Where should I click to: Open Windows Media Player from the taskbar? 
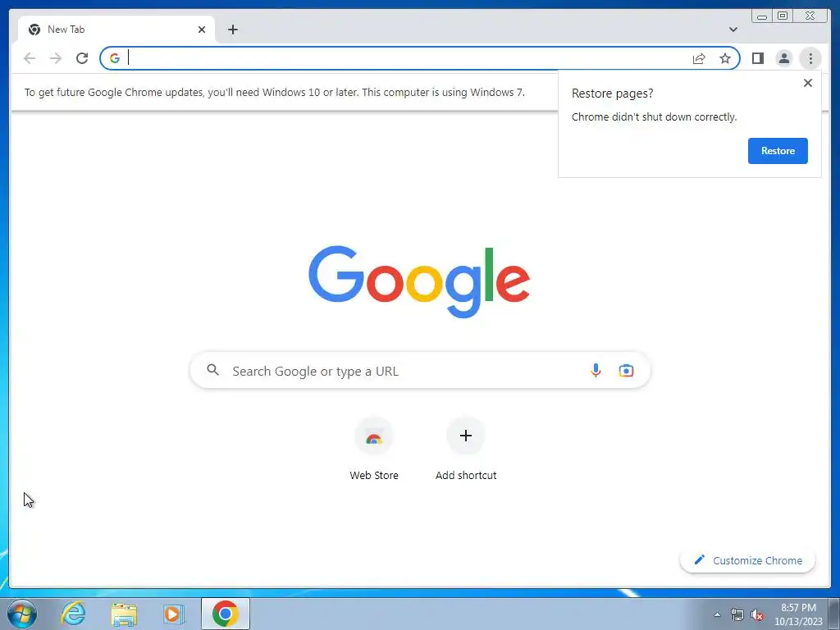pos(173,614)
